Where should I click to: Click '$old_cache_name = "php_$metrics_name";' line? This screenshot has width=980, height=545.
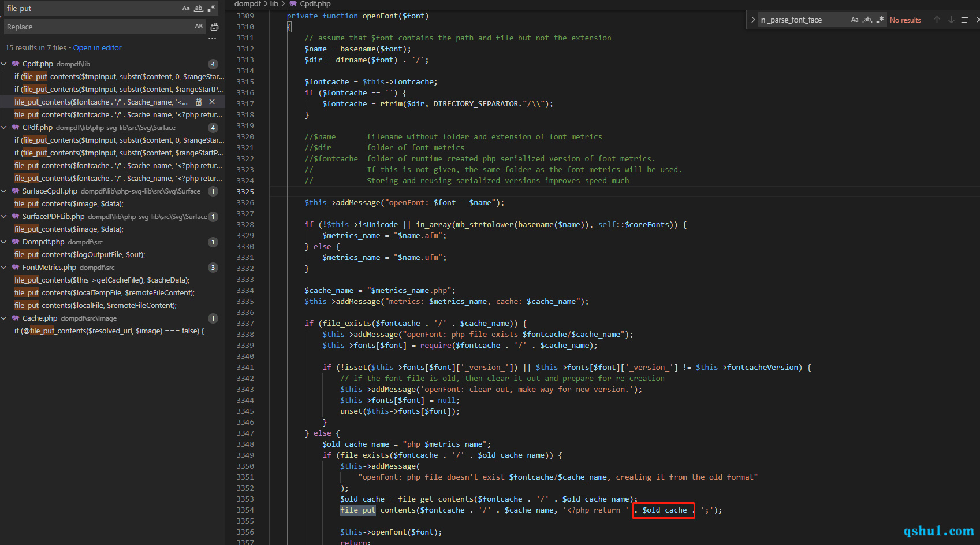pyautogui.click(x=407, y=444)
